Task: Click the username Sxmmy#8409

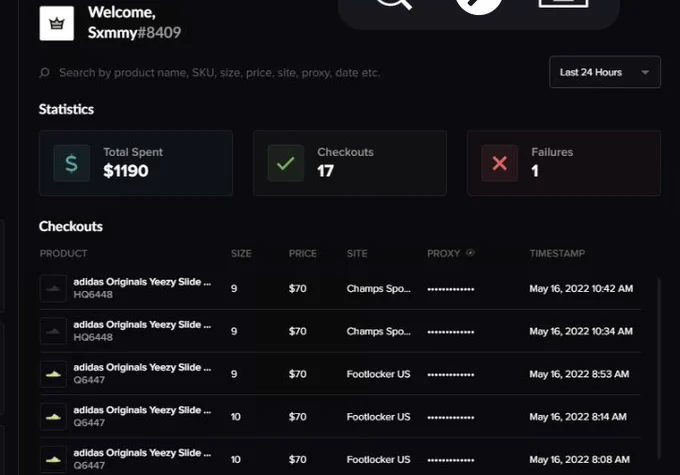Action: (134, 33)
